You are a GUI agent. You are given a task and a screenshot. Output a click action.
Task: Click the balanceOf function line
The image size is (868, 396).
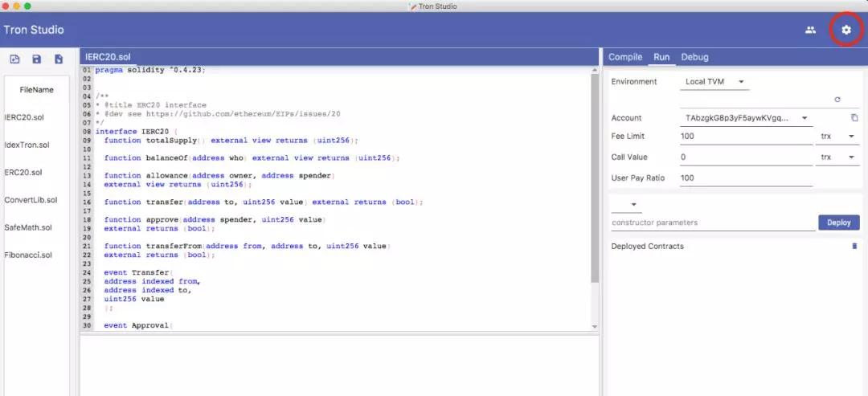[252, 158]
